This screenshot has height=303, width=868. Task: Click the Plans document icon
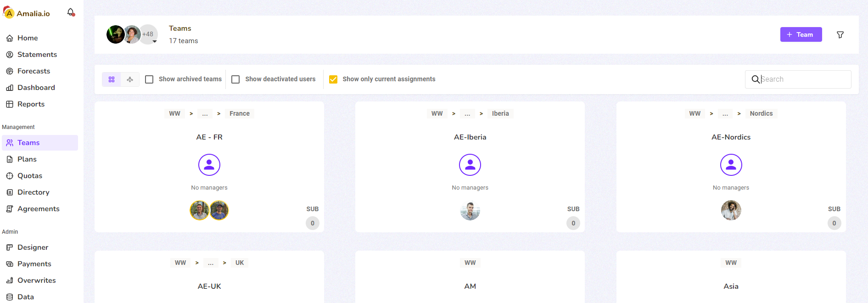[10, 159]
